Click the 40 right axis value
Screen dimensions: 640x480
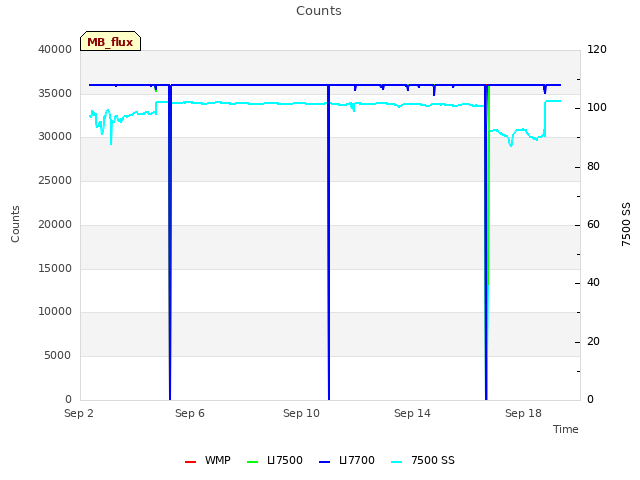click(593, 282)
